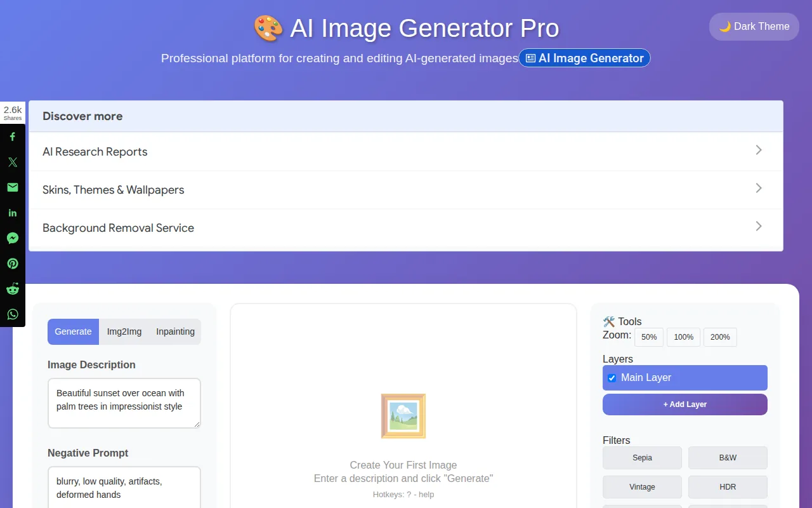Expand the AI Research Reports row chevron
Screen dimensions: 812x508
click(x=759, y=150)
